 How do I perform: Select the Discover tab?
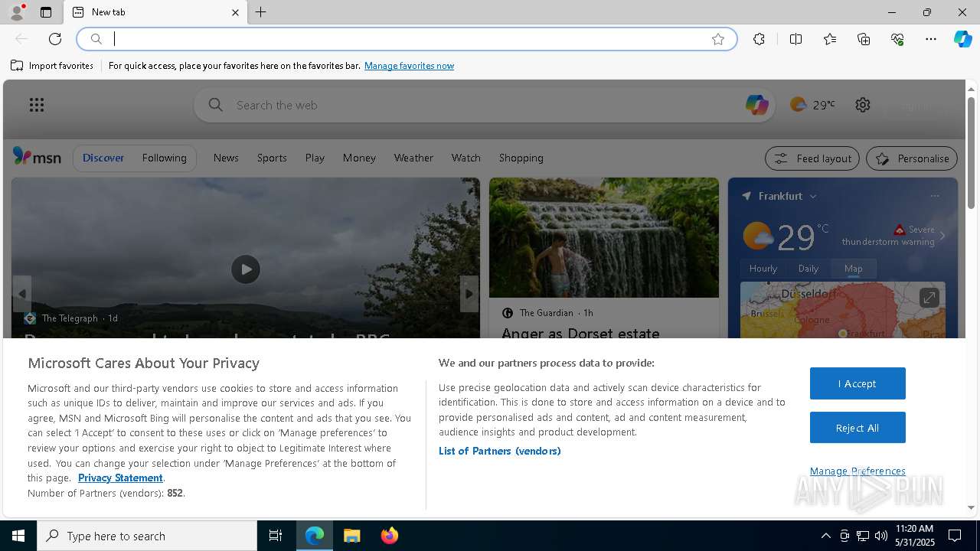click(103, 158)
